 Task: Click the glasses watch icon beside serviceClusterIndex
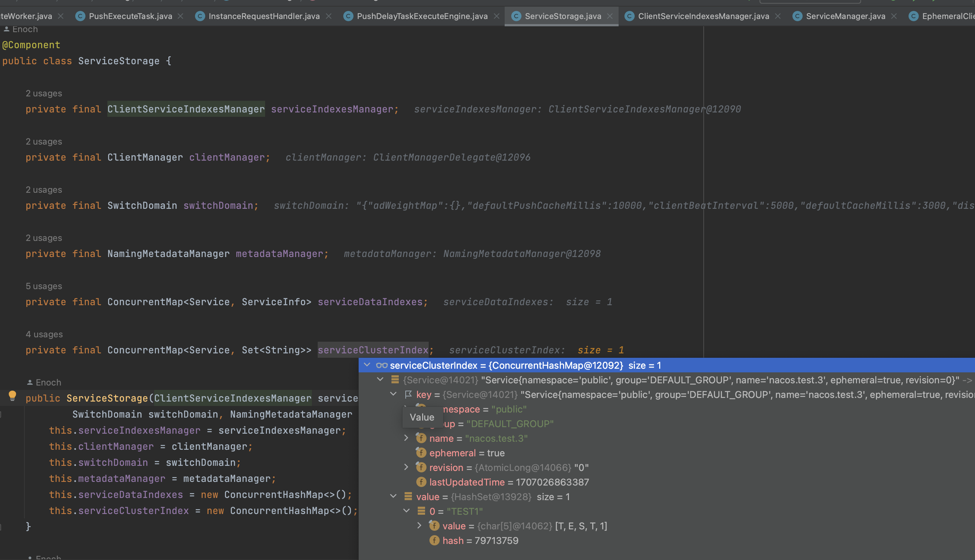[x=382, y=365]
